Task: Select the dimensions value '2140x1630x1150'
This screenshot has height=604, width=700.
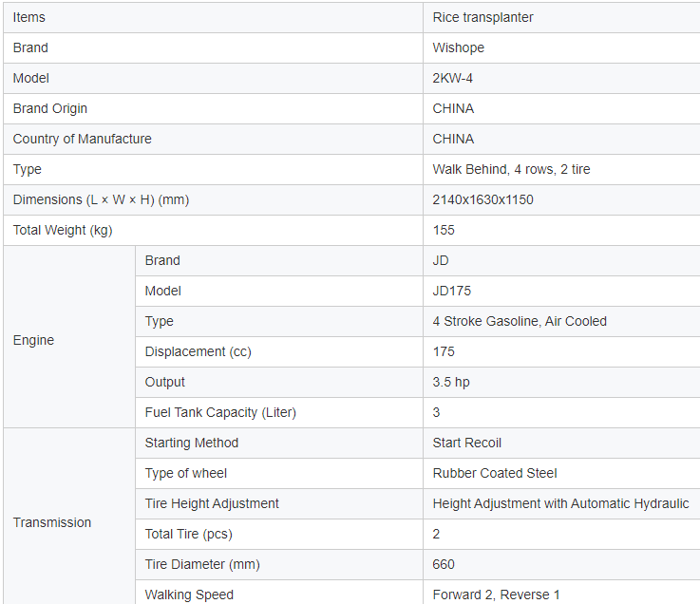Action: [482, 199]
